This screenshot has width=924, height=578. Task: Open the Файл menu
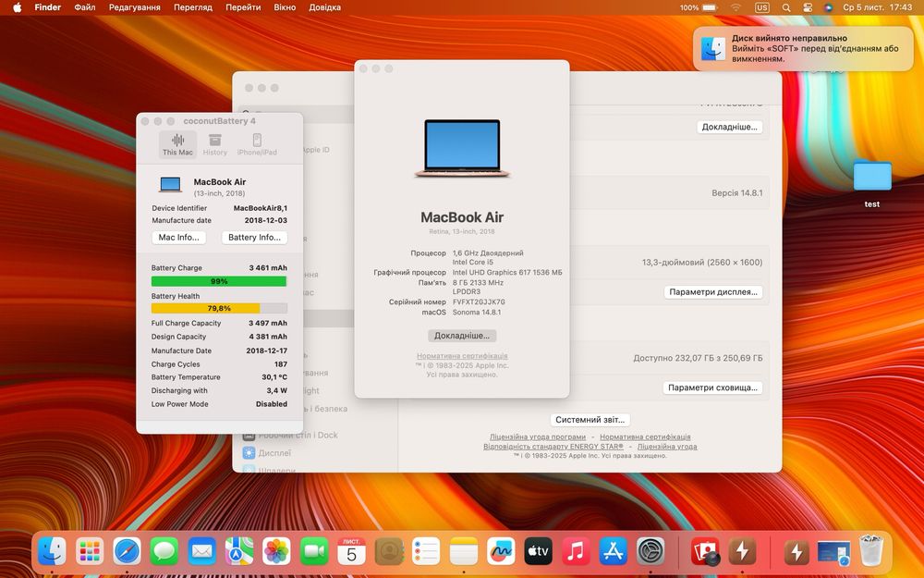tap(85, 7)
